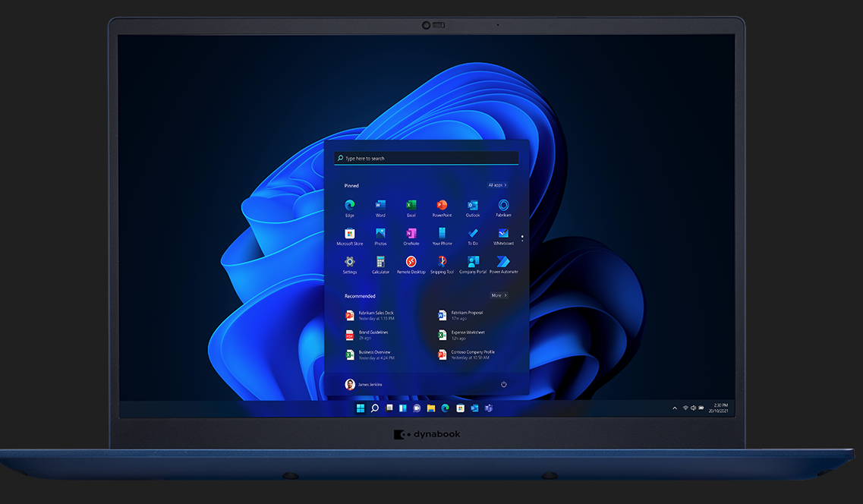Open the OneNote pinned app
Viewport: 863px width, 504px height.
[x=411, y=235]
